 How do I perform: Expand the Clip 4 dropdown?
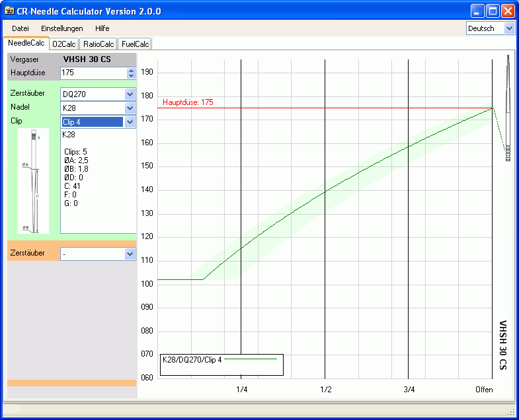(130, 122)
